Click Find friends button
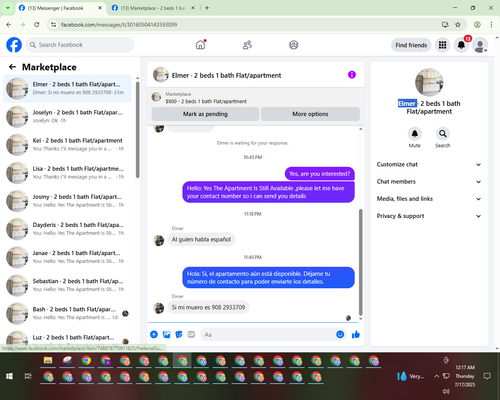The width and height of the screenshot is (500, 400). point(411,45)
